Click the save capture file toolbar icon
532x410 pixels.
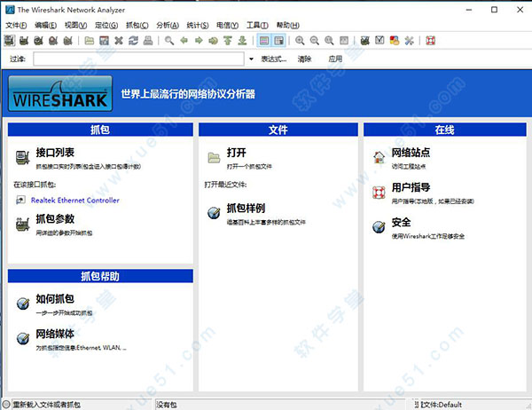pyautogui.click(x=104, y=41)
